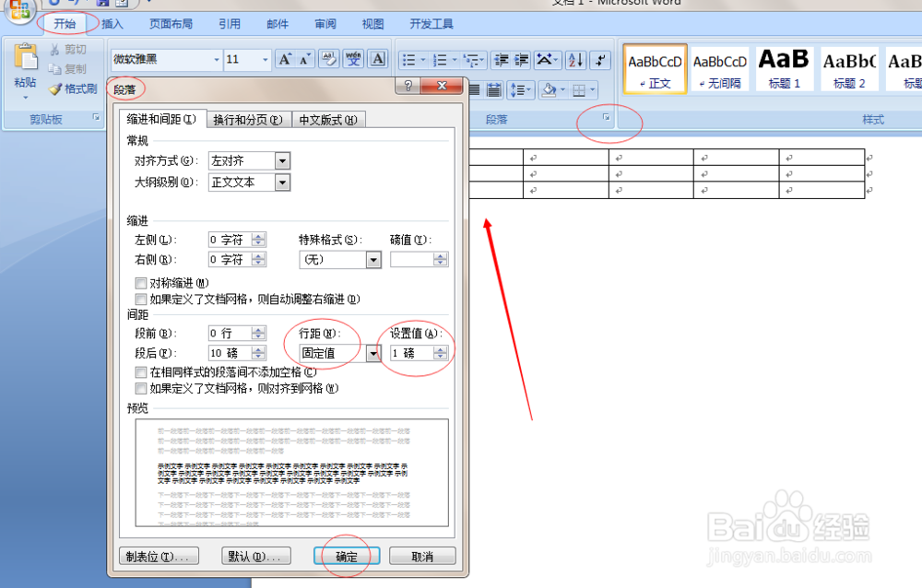The height and width of the screenshot is (588, 922).
Task: Click the Grow Font icon
Action: 285,58
